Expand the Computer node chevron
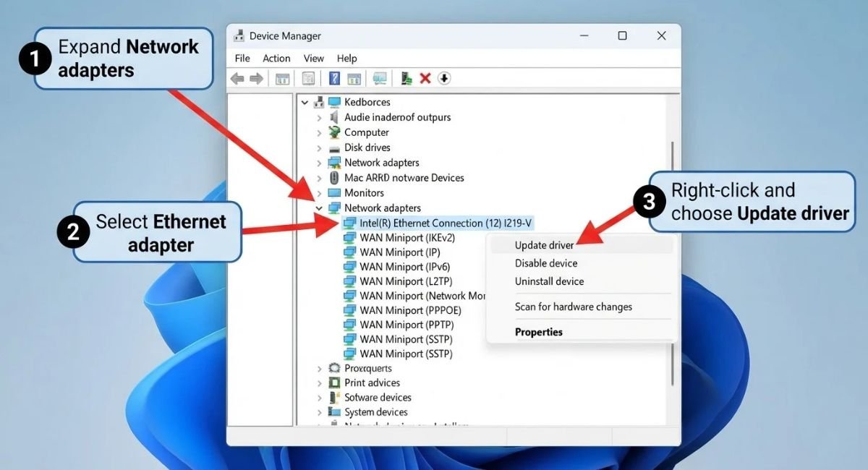The width and height of the screenshot is (868, 470). 319,132
